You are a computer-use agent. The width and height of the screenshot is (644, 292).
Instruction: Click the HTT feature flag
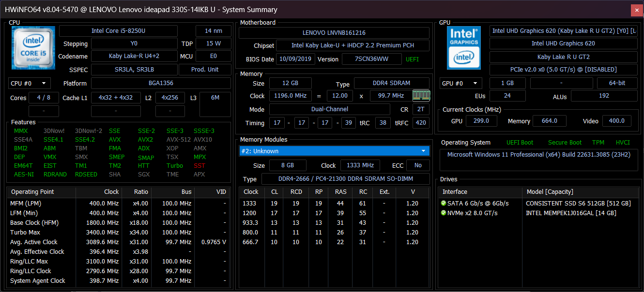tap(144, 166)
